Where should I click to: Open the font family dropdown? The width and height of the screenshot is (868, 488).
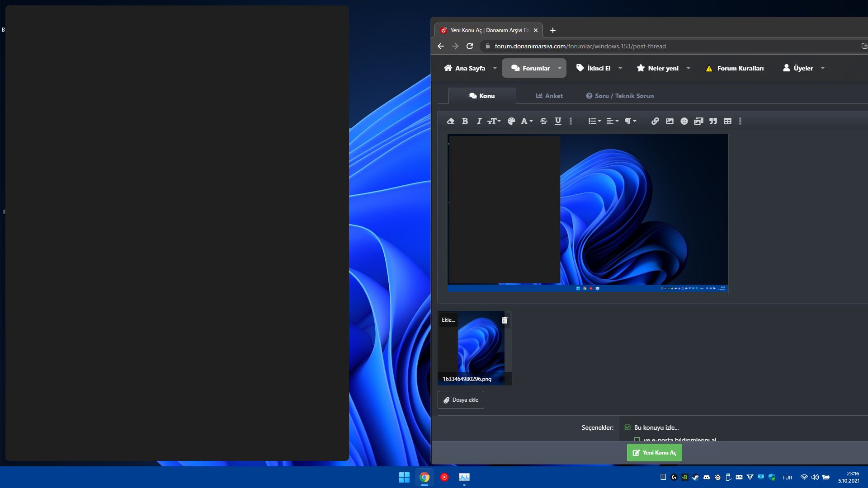tap(527, 121)
